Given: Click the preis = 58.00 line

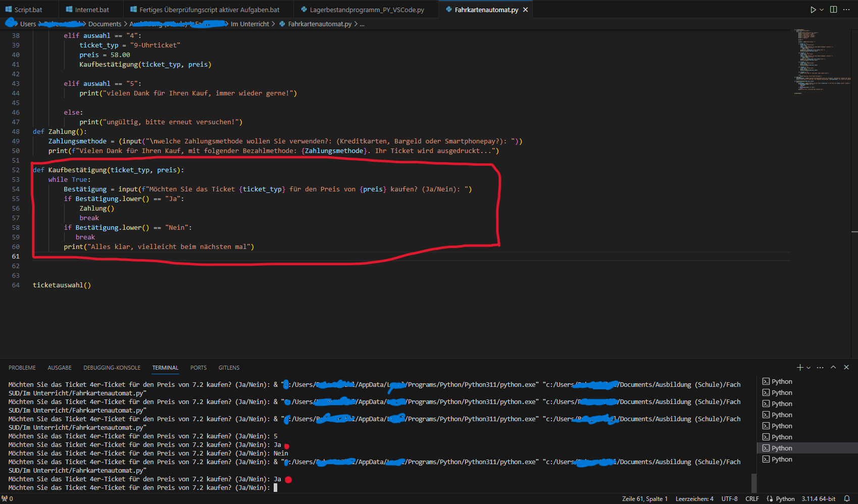Looking at the screenshot, I should coord(105,55).
